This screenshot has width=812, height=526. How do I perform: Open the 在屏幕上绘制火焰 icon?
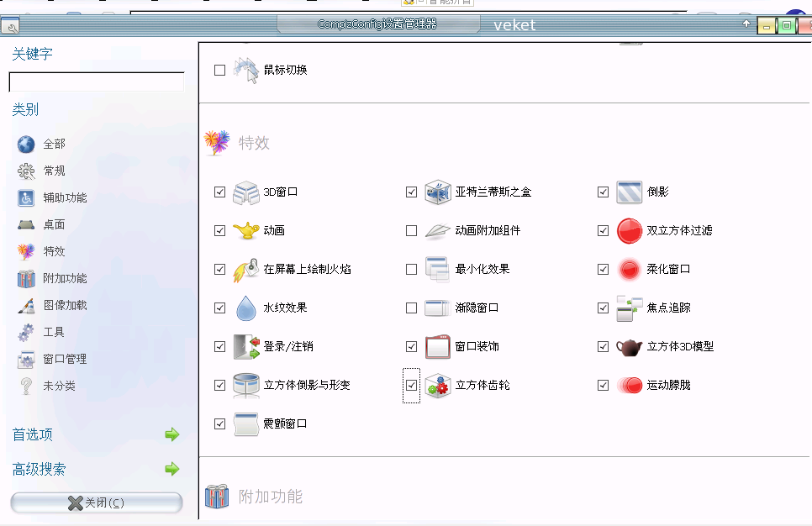tap(246, 270)
